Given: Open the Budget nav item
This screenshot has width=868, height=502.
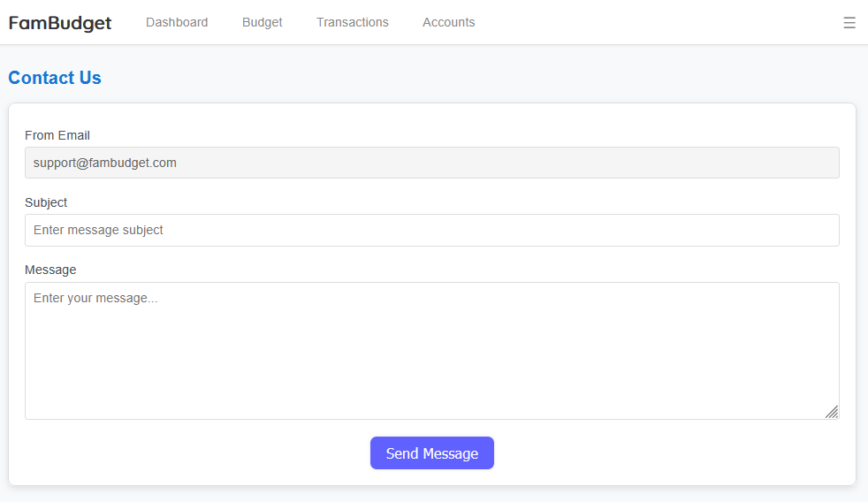Looking at the screenshot, I should 263,23.
